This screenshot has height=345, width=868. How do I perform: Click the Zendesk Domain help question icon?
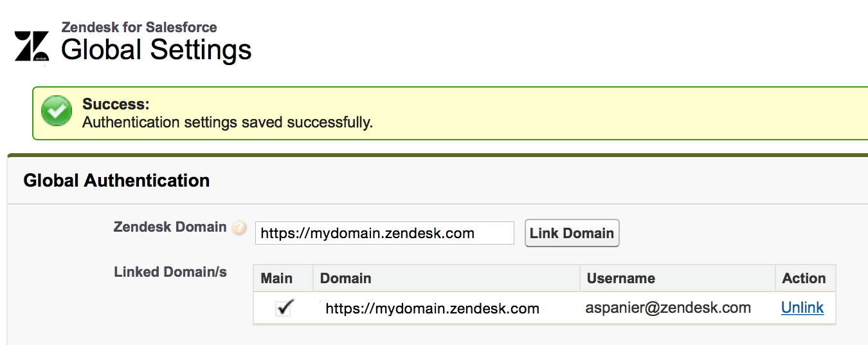click(239, 228)
